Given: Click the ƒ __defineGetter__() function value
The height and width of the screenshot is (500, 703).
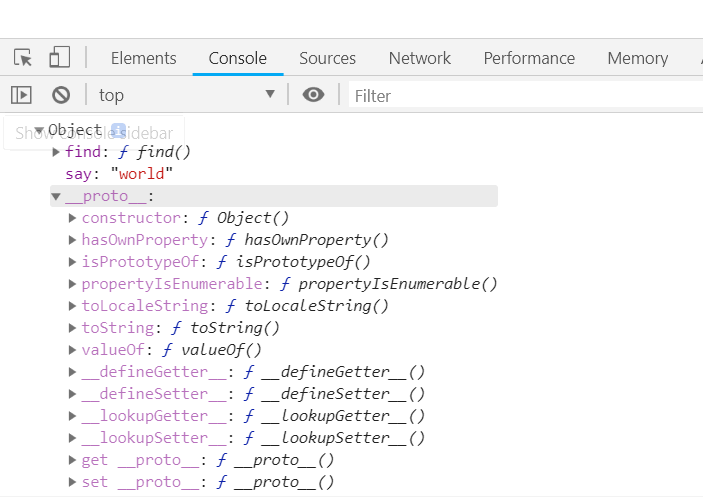Looking at the screenshot, I should pyautogui.click(x=334, y=372).
